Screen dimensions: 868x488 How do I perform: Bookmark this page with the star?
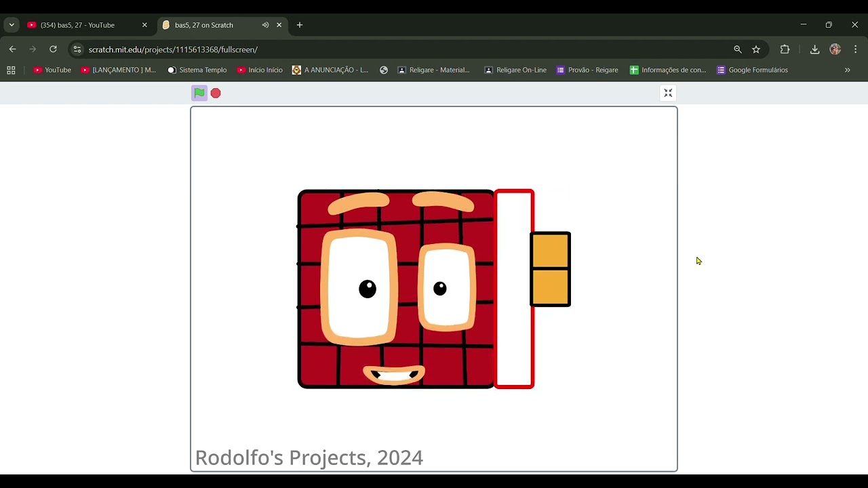(x=756, y=49)
